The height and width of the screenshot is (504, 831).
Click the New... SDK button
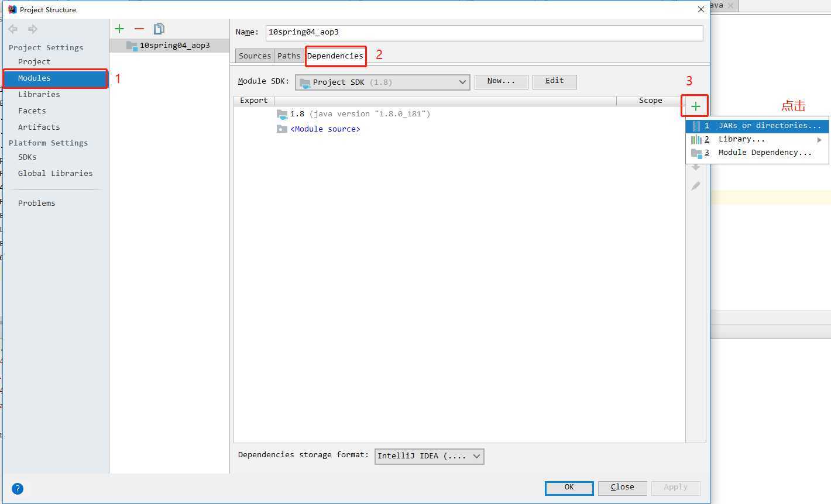click(501, 81)
